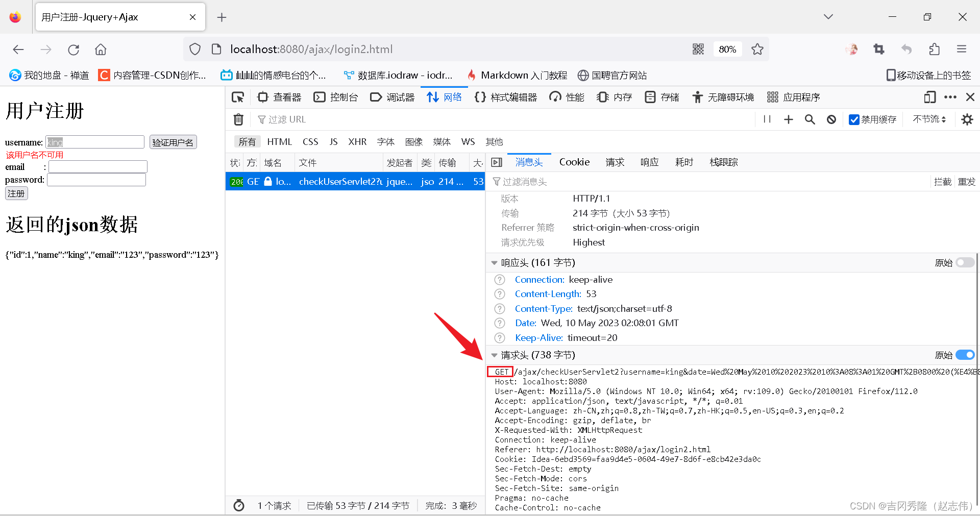Switch to the Timings (耗时) tab
Image resolution: width=980 pixels, height=516 pixels.
coord(684,162)
